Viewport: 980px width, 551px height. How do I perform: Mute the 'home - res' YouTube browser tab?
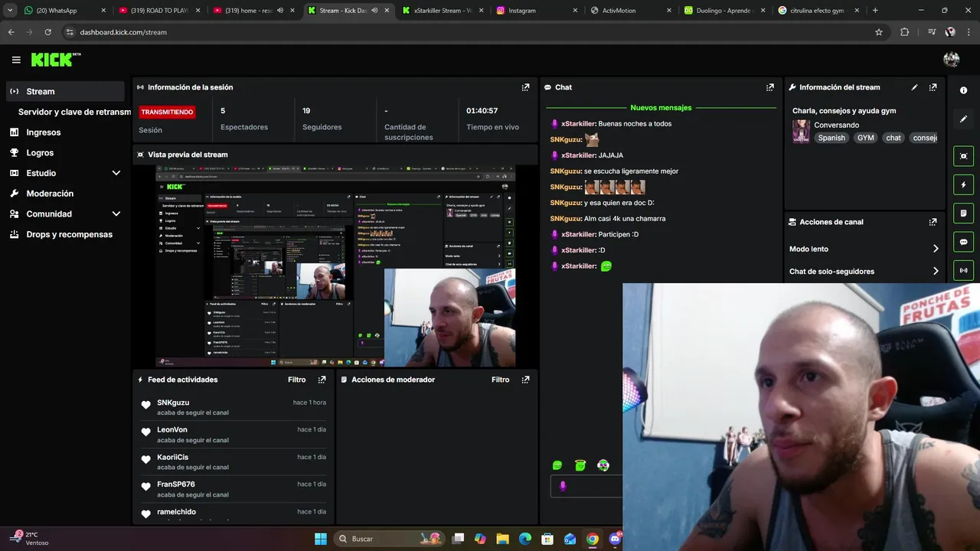coord(280,11)
